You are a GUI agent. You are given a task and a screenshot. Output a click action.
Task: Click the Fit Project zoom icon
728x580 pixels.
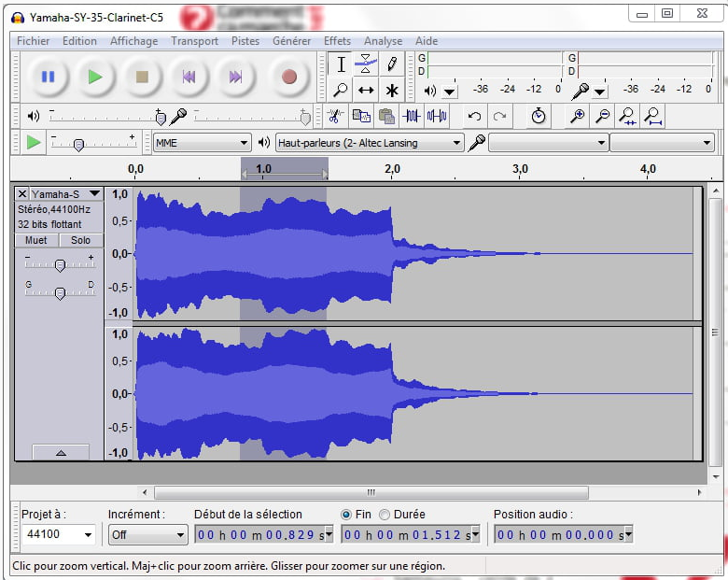[653, 116]
